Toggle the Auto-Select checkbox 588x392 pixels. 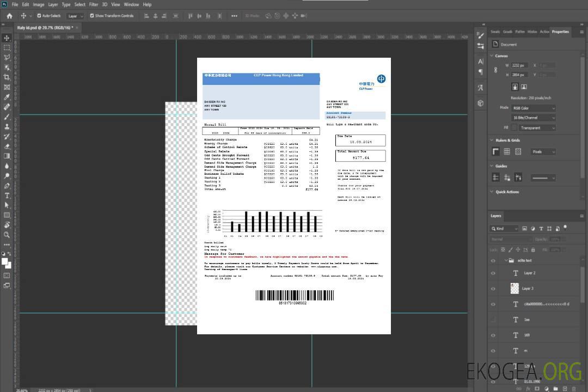pos(39,16)
